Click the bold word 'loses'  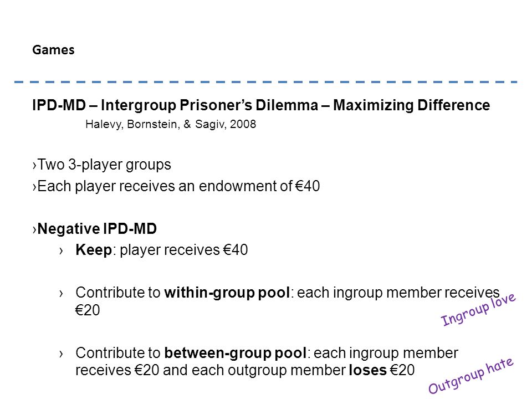368,370
